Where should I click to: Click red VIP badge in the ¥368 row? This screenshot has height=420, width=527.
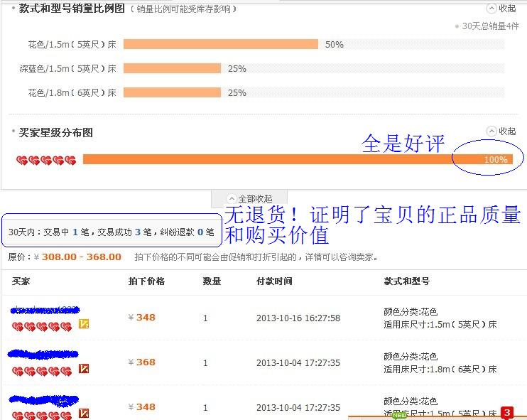(83, 370)
